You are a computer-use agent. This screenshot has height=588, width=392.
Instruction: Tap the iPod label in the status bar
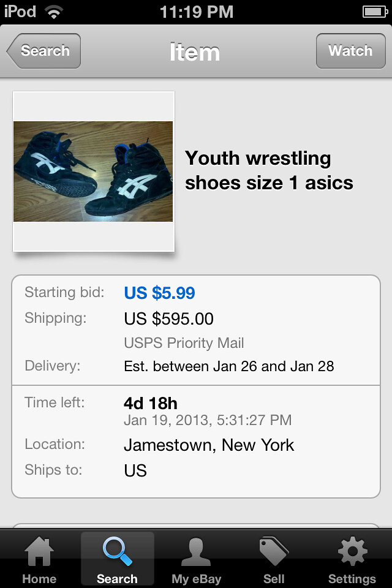pyautogui.click(x=17, y=10)
